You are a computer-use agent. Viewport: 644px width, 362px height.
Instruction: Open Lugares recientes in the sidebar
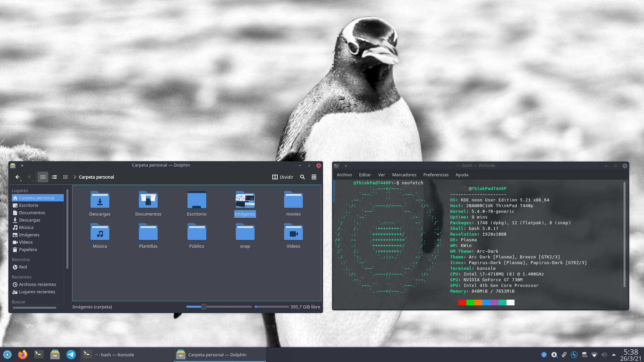click(38, 292)
